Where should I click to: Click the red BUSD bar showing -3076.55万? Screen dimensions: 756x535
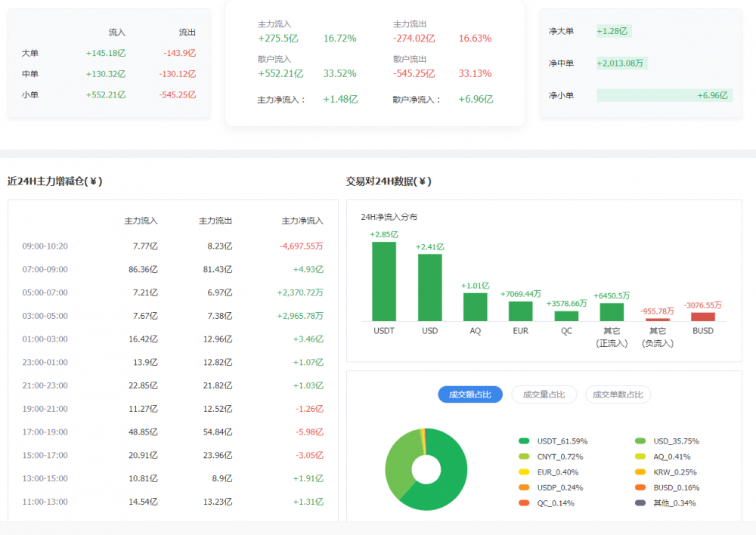[703, 318]
